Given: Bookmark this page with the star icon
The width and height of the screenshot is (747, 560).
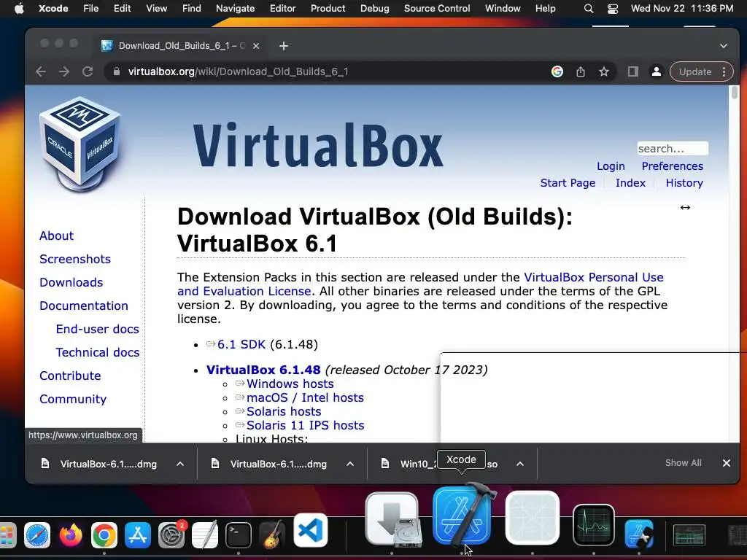Looking at the screenshot, I should 604,71.
